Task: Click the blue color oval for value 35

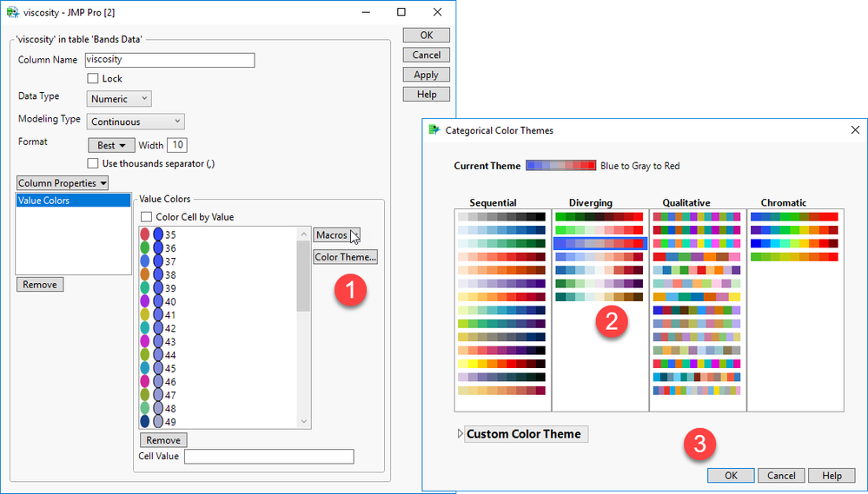Action: point(158,234)
